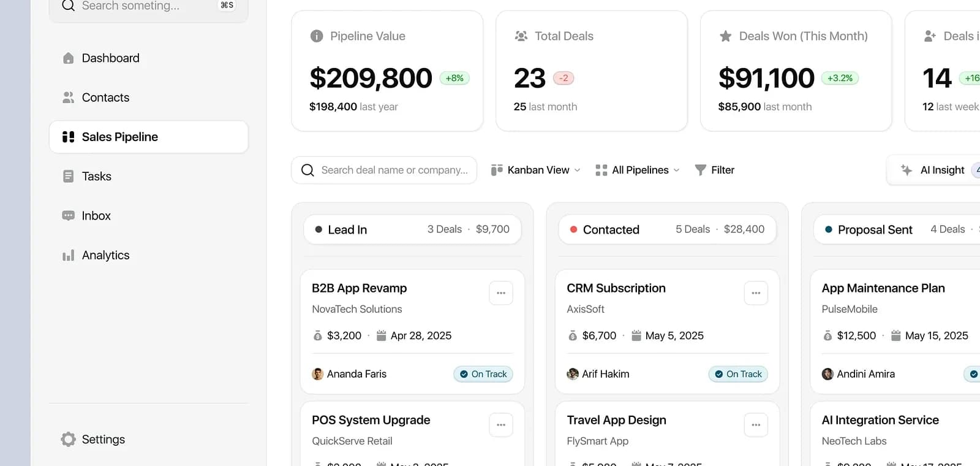
Task: Click FlySmart App company name
Action: (598, 441)
